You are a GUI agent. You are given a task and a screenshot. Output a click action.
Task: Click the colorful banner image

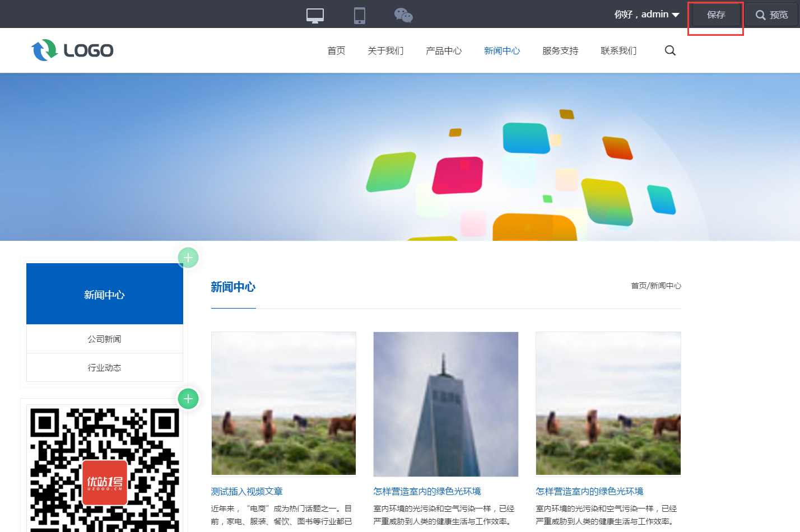pos(400,157)
